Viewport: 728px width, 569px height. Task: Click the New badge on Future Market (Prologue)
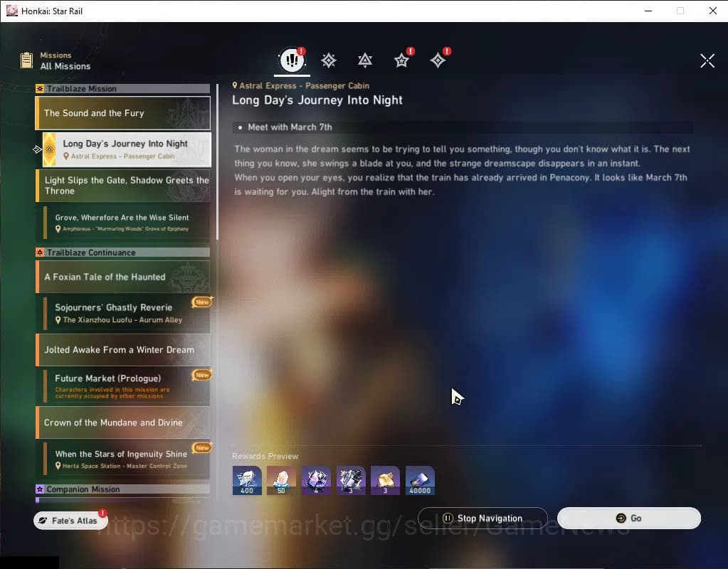tap(202, 375)
